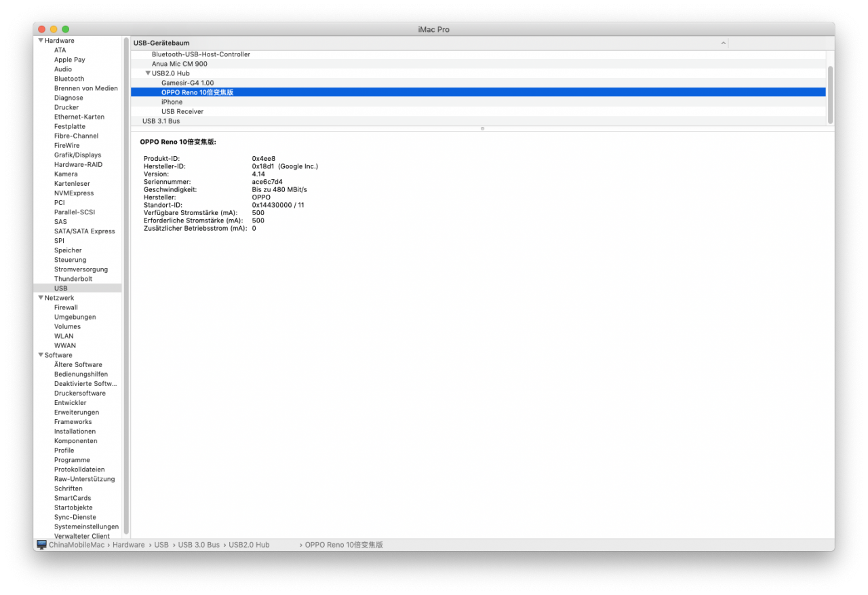868x595 pixels.
Task: Select Protokolldateien under Software
Action: 79,469
